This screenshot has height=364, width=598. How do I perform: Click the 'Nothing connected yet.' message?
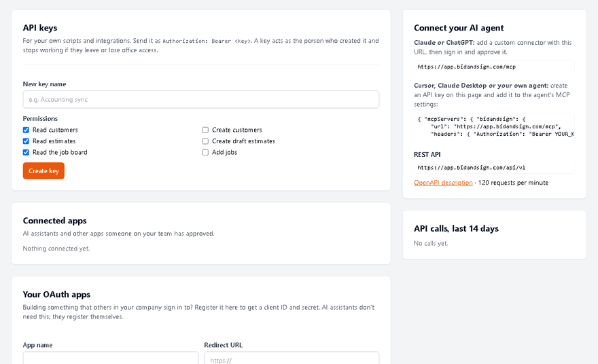point(56,249)
